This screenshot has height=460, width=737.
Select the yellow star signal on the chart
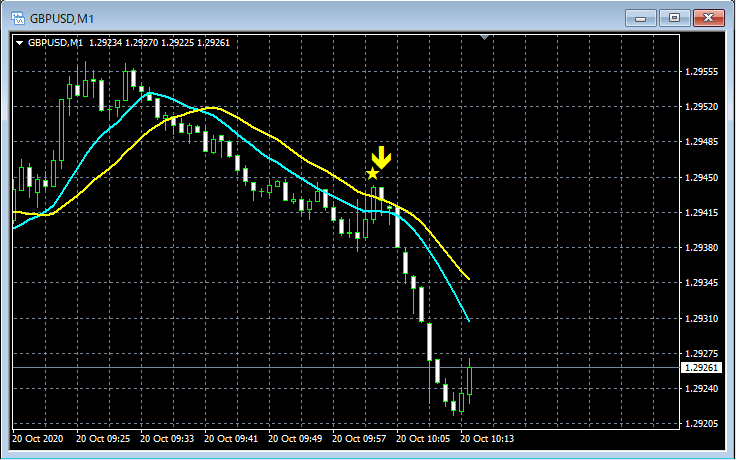[x=372, y=173]
